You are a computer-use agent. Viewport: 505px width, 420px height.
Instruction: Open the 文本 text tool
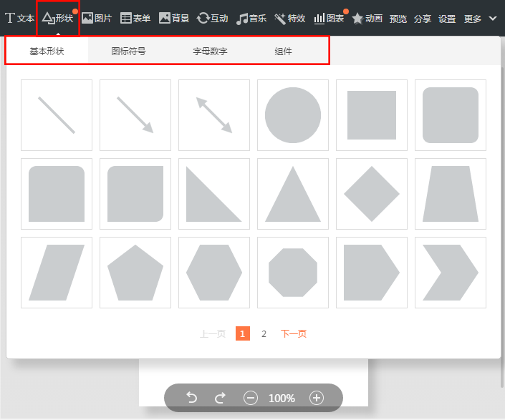tap(19, 19)
